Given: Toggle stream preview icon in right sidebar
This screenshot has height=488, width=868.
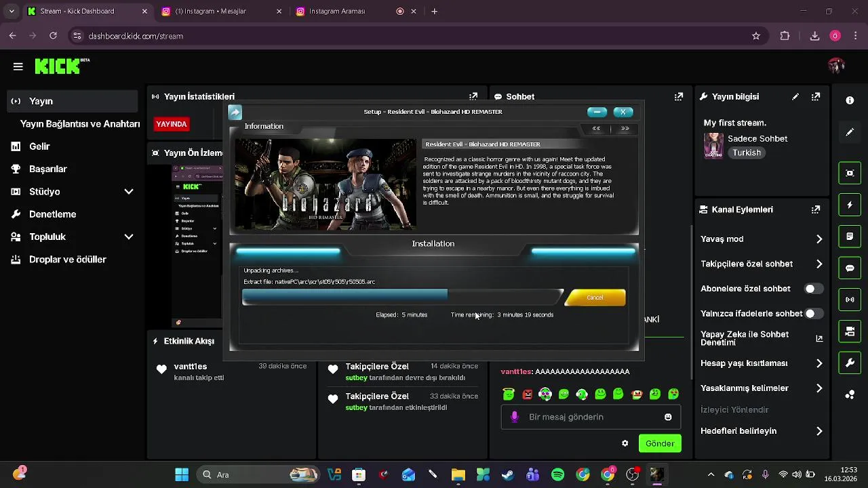Looking at the screenshot, I should pos(850,173).
